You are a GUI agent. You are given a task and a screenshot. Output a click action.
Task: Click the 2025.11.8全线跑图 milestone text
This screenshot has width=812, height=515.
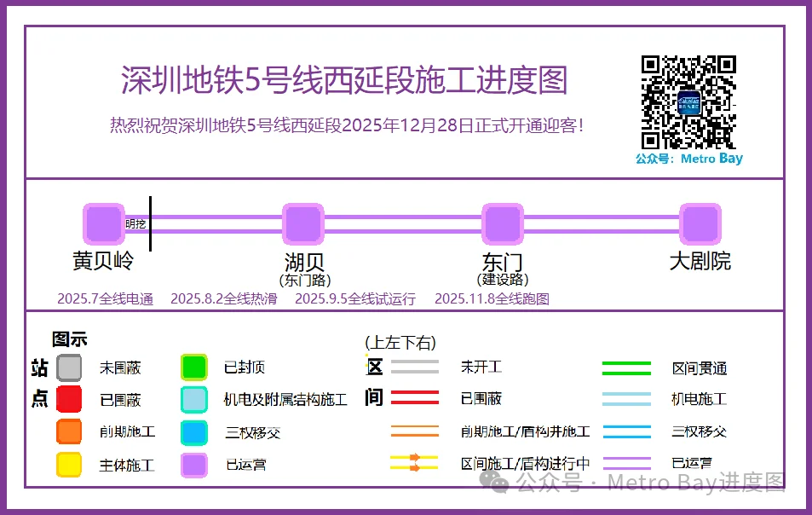point(492,298)
